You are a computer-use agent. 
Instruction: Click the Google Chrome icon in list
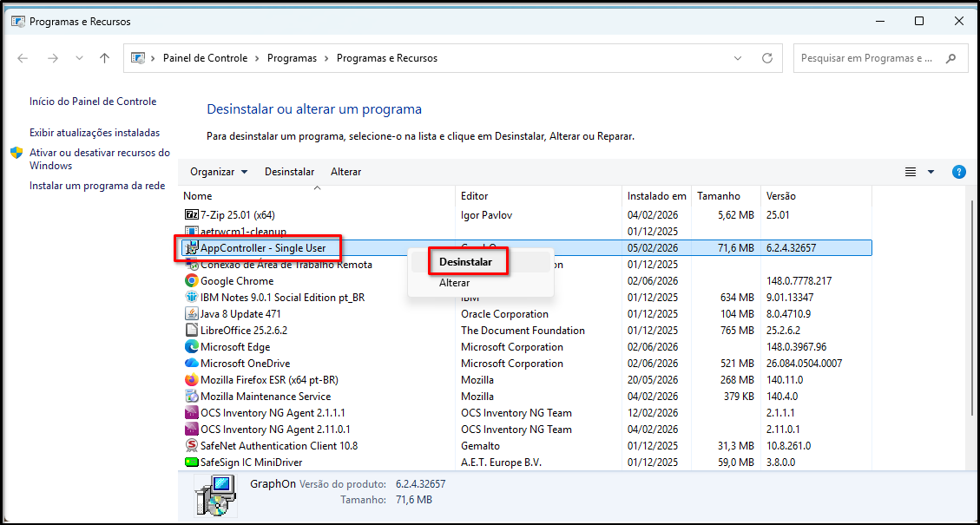tap(192, 281)
